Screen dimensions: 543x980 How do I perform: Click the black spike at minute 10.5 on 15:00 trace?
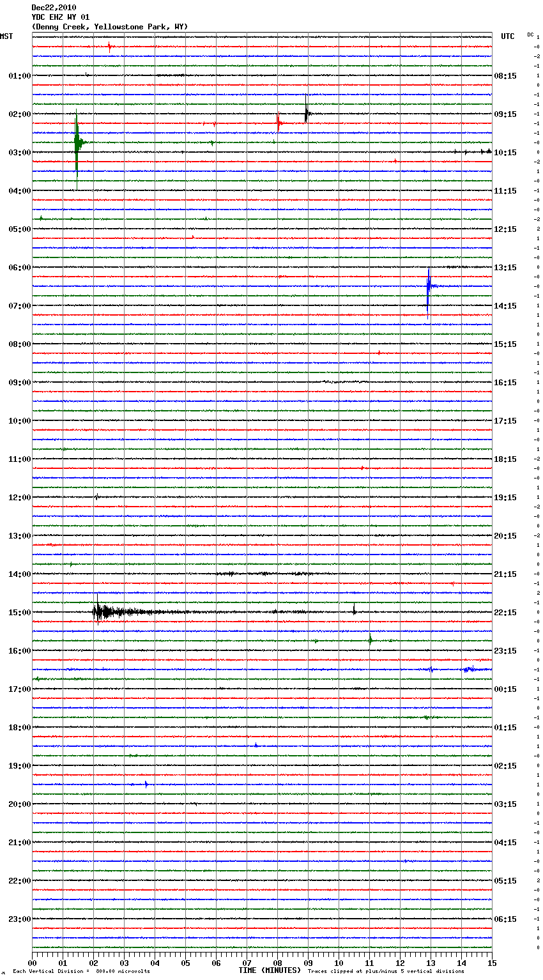[x=354, y=610]
